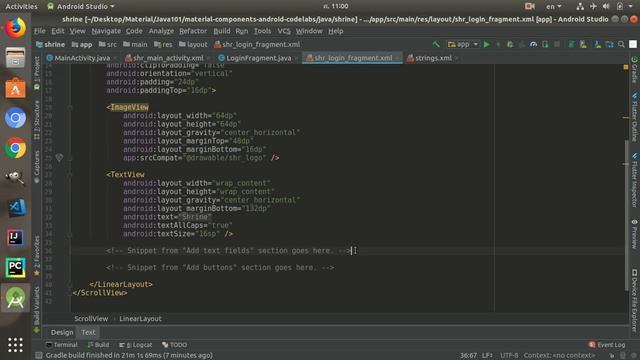Switch to the MainActivity.java tab
The image size is (640, 360).
82,58
